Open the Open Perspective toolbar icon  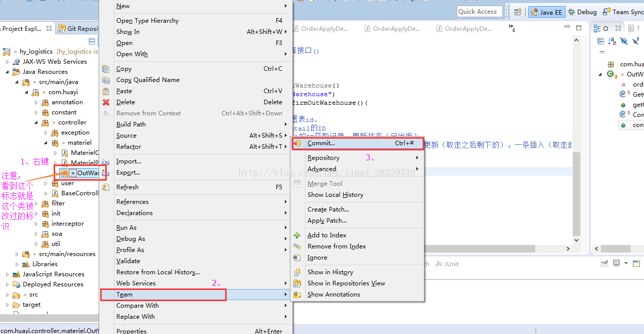point(518,12)
